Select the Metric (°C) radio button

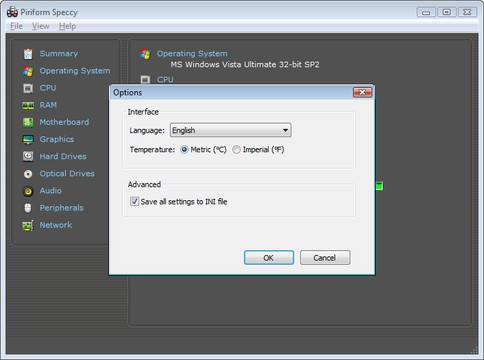click(x=184, y=150)
